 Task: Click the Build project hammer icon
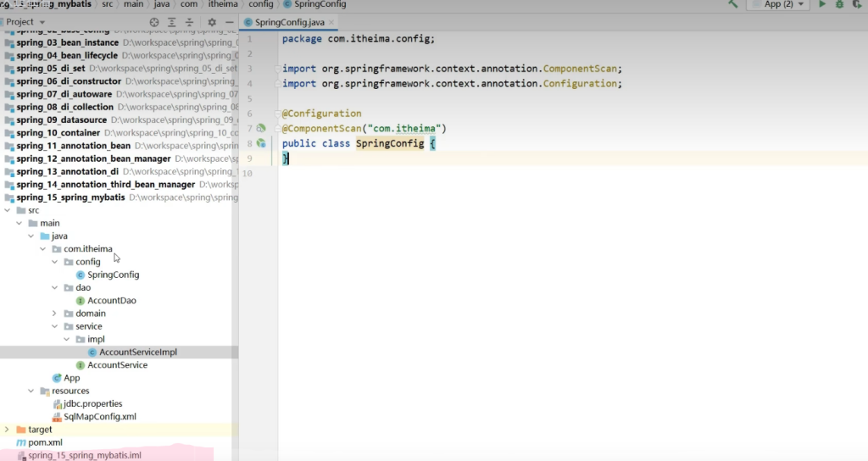733,4
